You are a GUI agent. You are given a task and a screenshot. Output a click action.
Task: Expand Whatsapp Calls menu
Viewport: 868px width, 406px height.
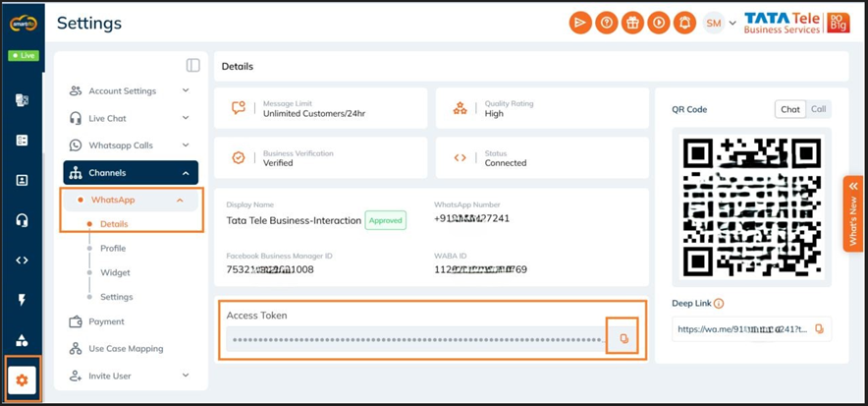[131, 145]
